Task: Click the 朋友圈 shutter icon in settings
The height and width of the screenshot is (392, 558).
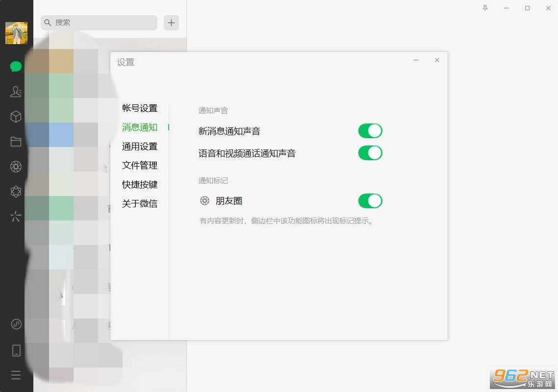Action: coord(204,201)
